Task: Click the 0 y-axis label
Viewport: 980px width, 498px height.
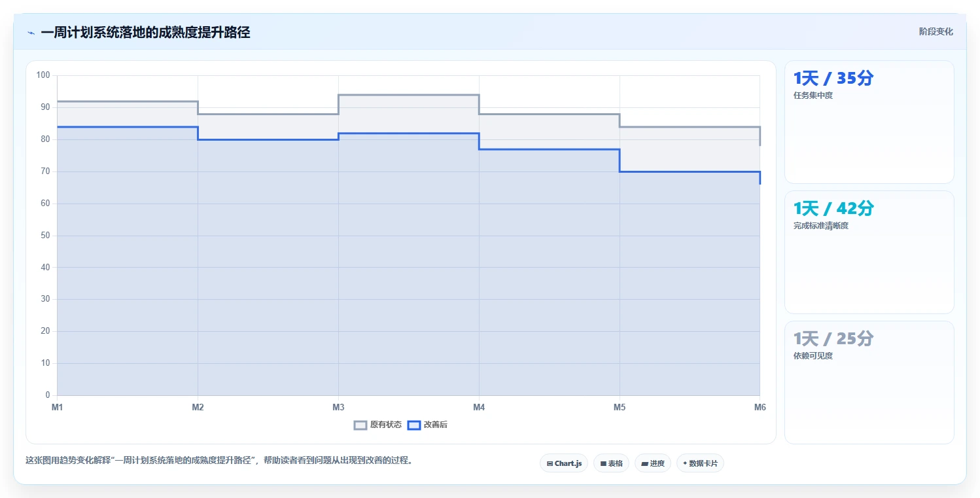Action: coord(48,395)
